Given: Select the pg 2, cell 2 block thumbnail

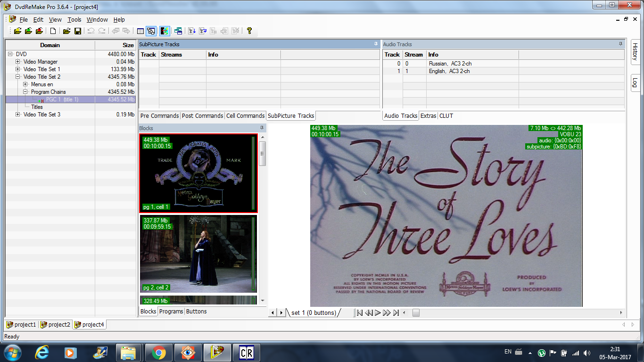Looking at the screenshot, I should [198, 254].
